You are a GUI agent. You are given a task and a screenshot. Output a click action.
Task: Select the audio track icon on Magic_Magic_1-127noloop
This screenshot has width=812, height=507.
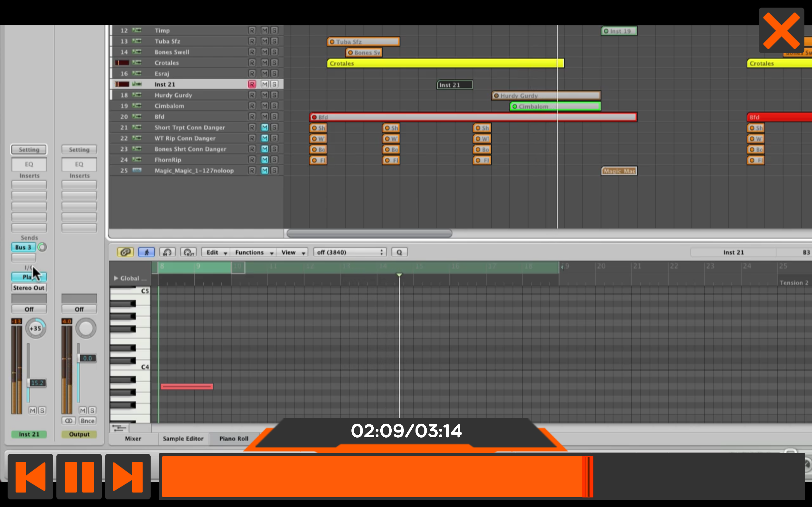click(x=137, y=170)
